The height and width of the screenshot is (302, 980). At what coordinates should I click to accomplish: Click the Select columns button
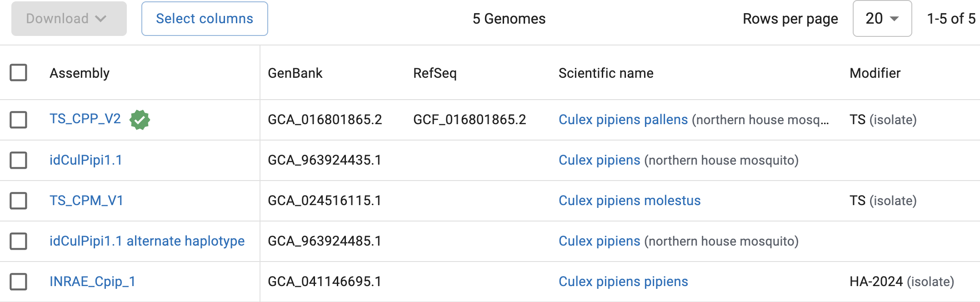point(205,19)
